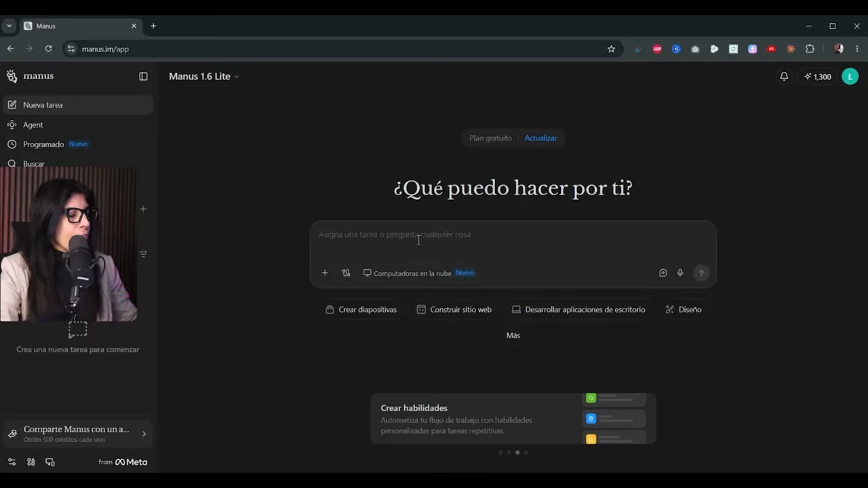Select the third carousel dot indicator
This screenshot has width=868, height=488.
517,452
